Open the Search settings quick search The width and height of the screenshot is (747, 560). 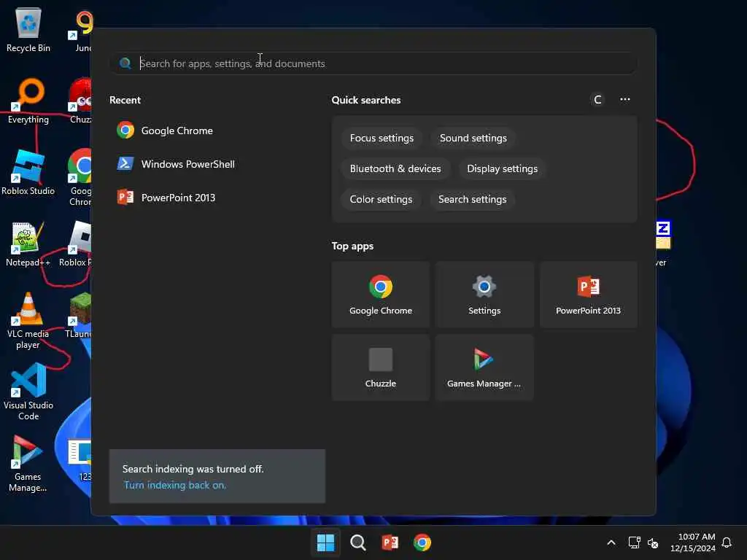[x=472, y=199]
